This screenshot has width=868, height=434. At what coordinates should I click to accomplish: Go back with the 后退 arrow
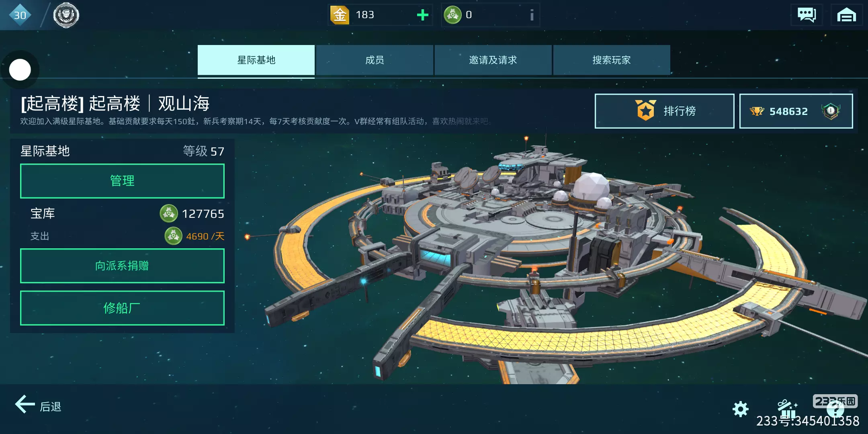pos(39,406)
